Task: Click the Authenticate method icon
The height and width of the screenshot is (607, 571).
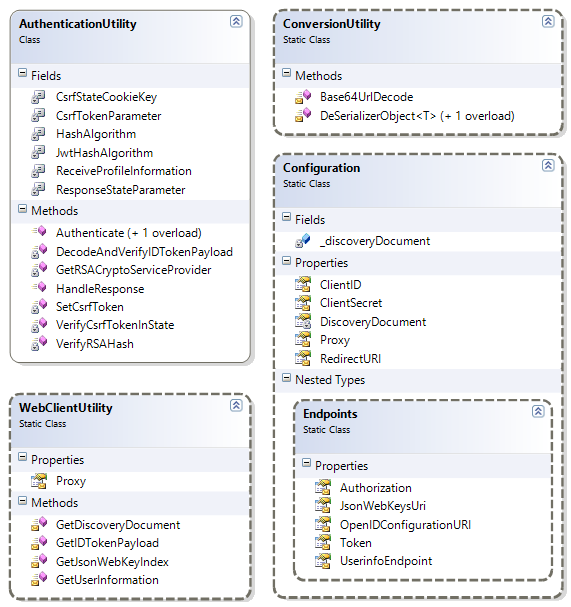Action: pyautogui.click(x=39, y=232)
